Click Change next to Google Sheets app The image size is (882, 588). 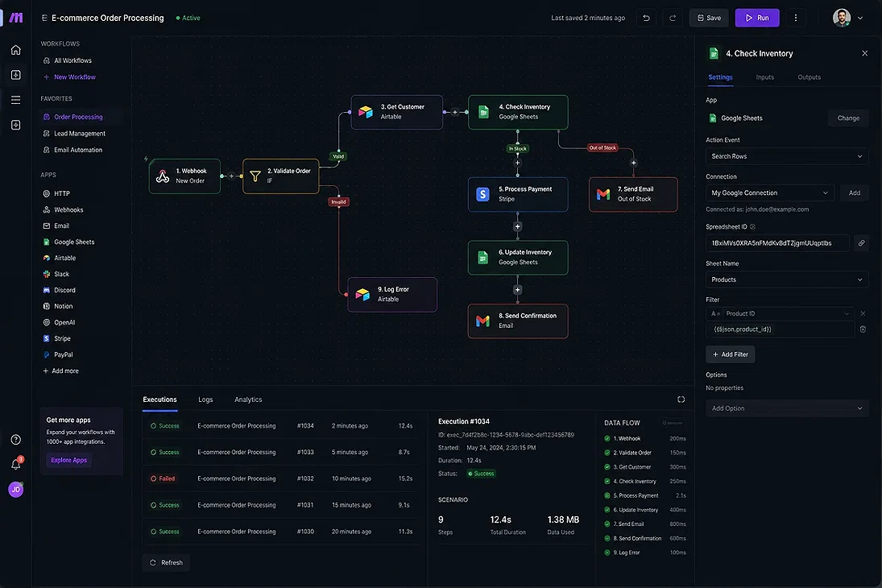pos(848,118)
